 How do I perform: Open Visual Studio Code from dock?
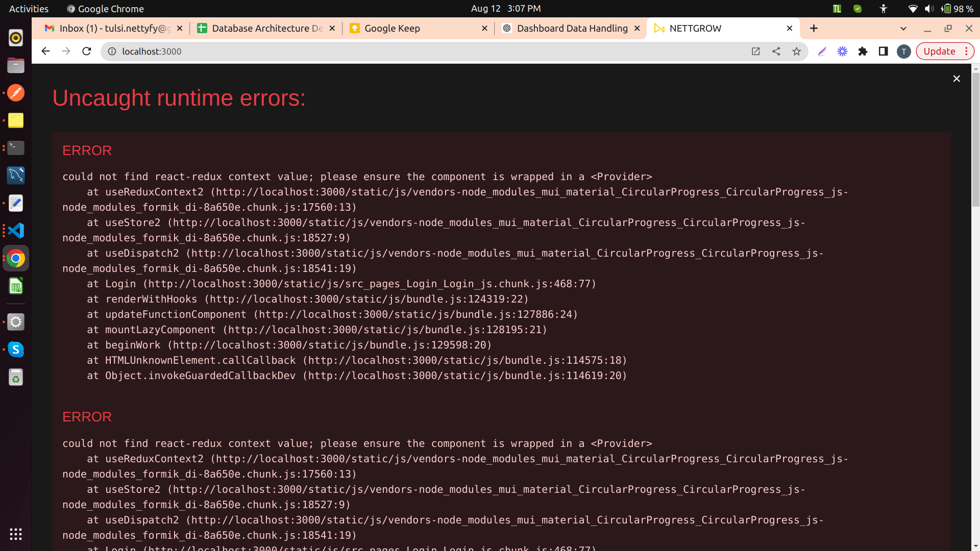tap(16, 231)
